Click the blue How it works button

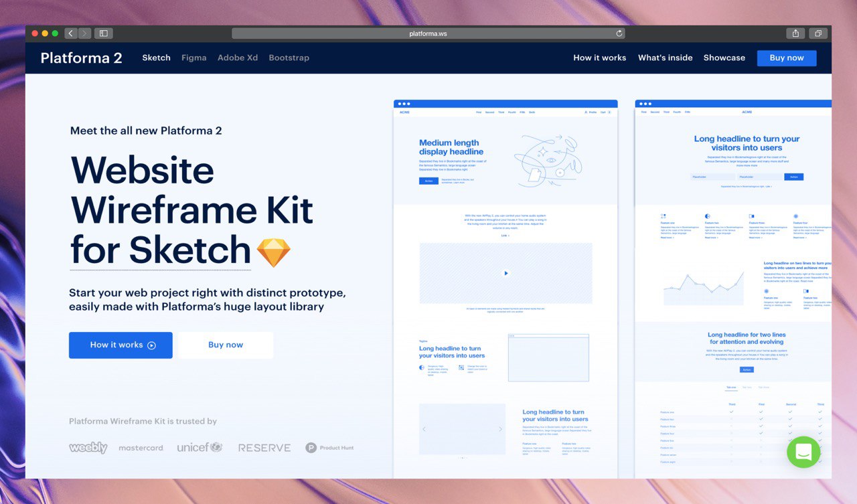point(121,345)
